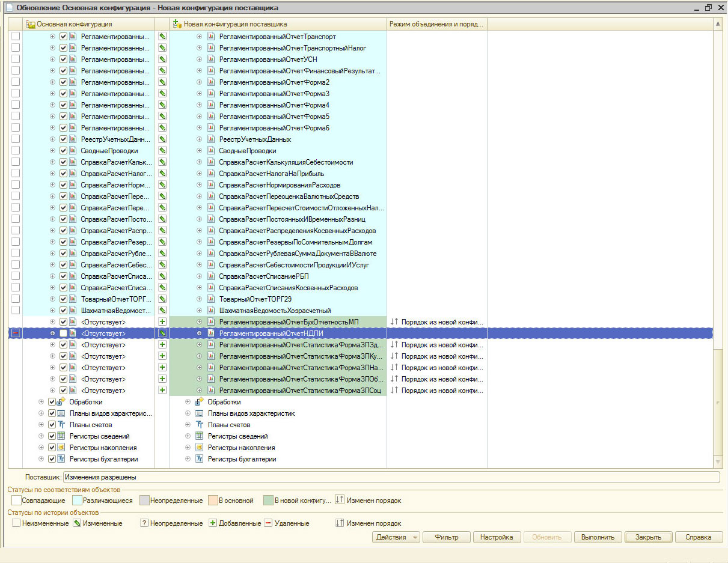Click the report icon beside ТоварныйОтчетТОРГ29

(x=211, y=299)
